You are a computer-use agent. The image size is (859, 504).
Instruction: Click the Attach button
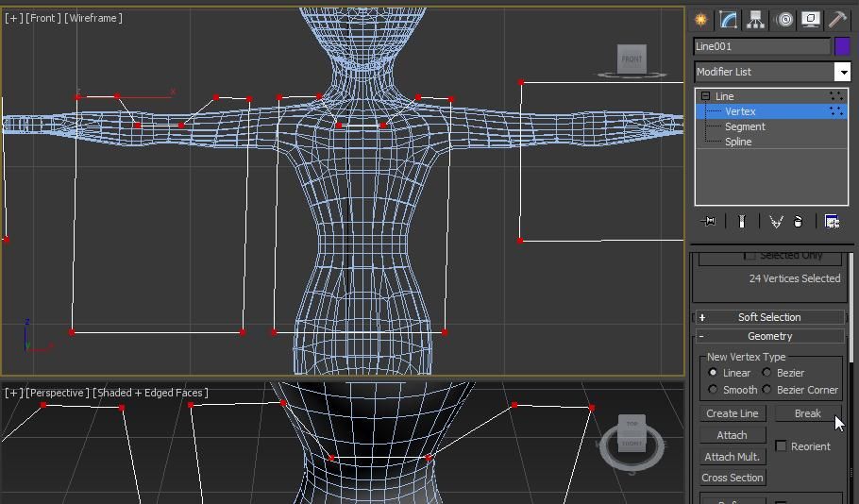pyautogui.click(x=732, y=435)
